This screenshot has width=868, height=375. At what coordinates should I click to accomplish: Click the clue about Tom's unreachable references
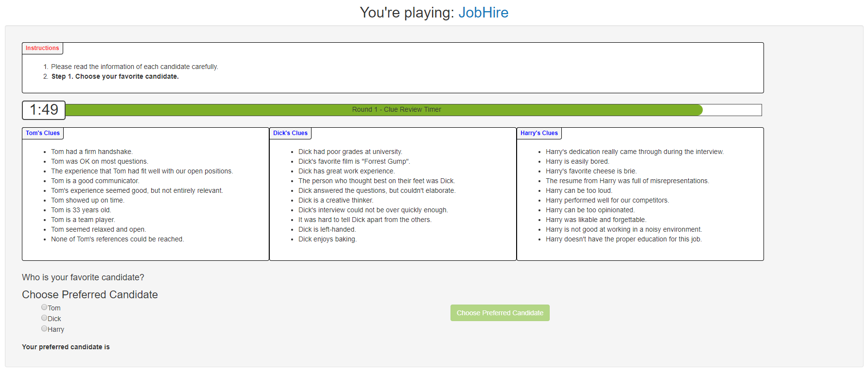pos(117,239)
